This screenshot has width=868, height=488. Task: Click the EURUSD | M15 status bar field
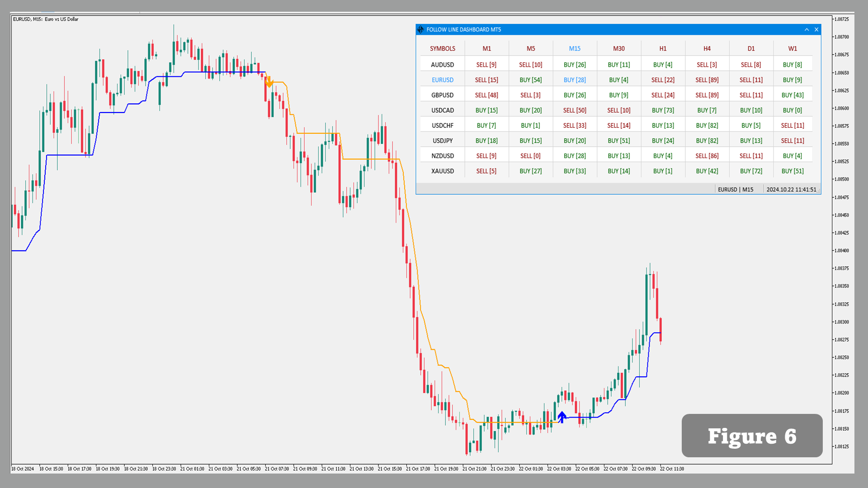tap(736, 189)
